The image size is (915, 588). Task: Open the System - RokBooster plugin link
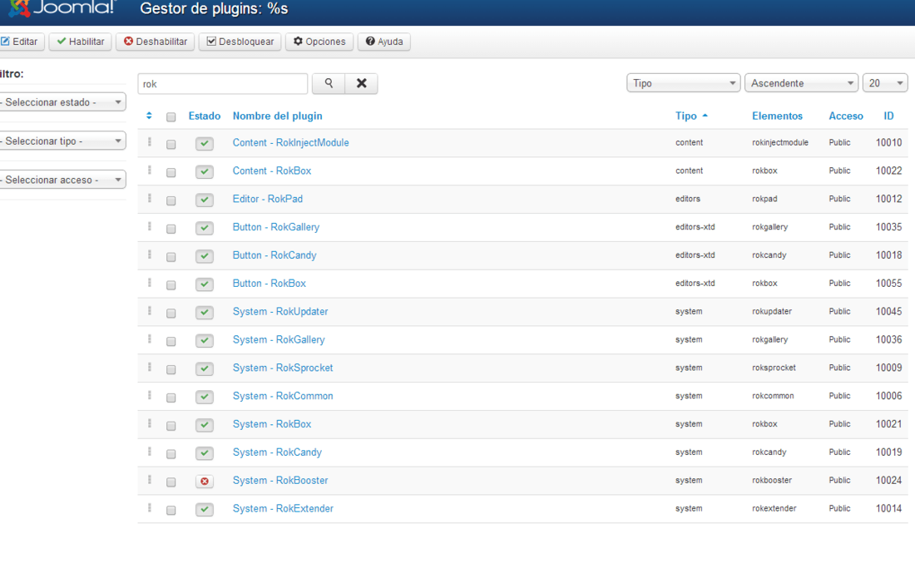(x=280, y=481)
